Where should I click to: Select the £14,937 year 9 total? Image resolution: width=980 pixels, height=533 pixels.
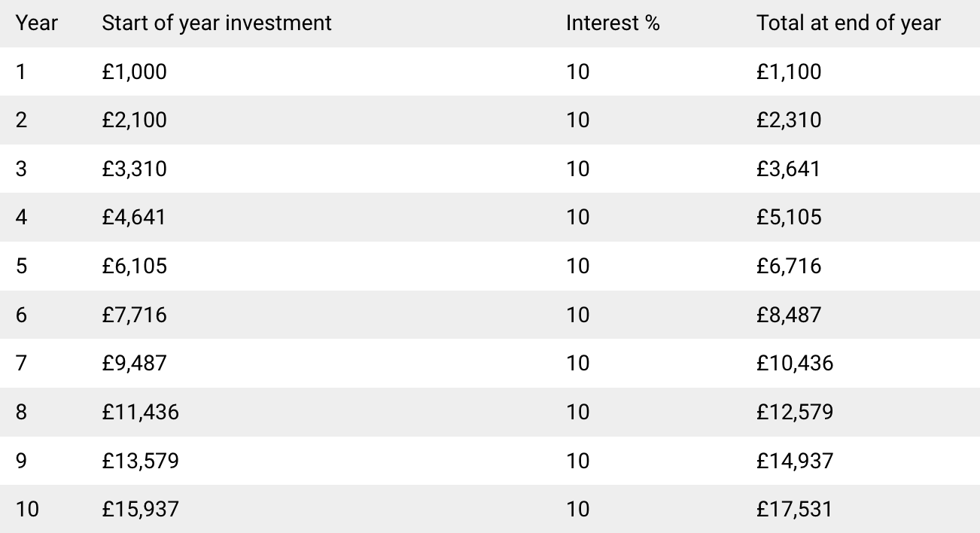pyautogui.click(x=796, y=460)
